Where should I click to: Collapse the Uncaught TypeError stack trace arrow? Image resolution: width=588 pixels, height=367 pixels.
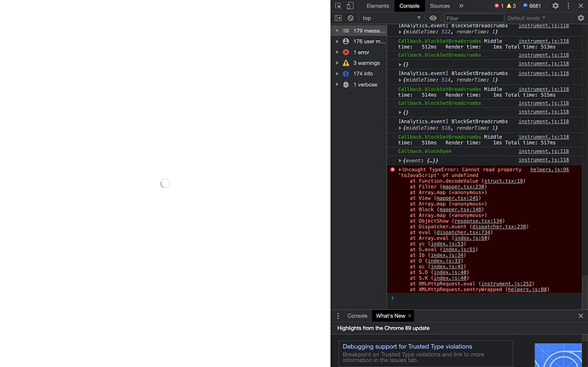(400, 169)
